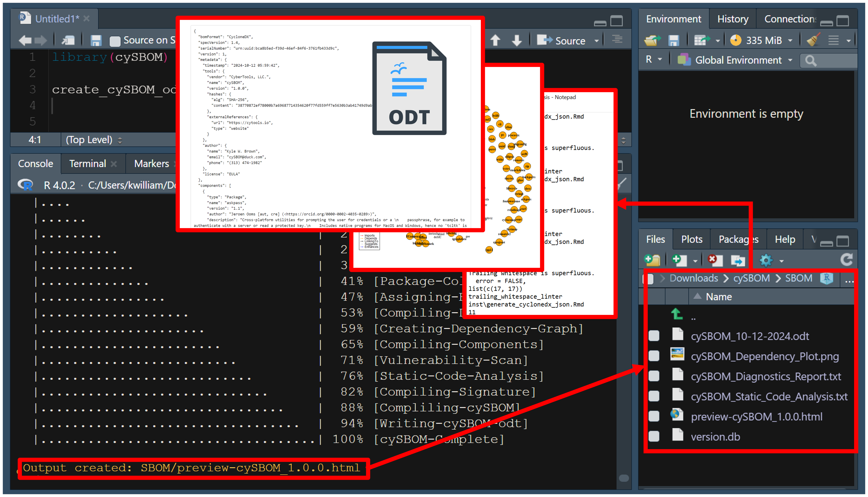
Task: Click the R project icon in the breadcrumb
Action: click(x=827, y=279)
